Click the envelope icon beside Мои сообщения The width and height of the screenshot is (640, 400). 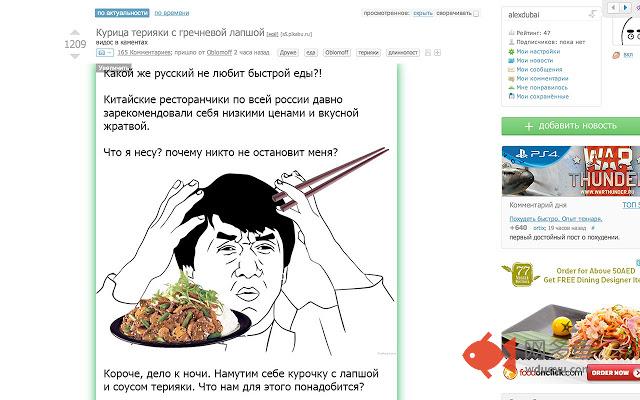(511, 69)
